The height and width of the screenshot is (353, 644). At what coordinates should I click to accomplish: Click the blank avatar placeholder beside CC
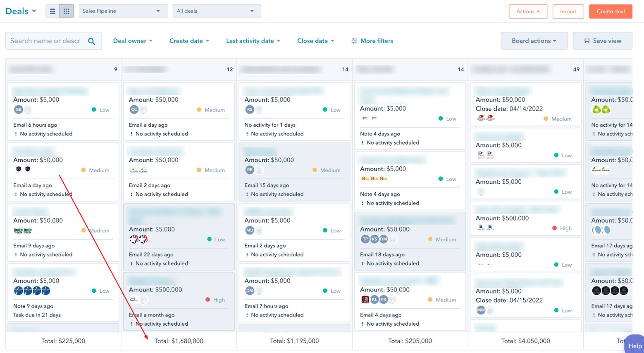[x=143, y=109]
